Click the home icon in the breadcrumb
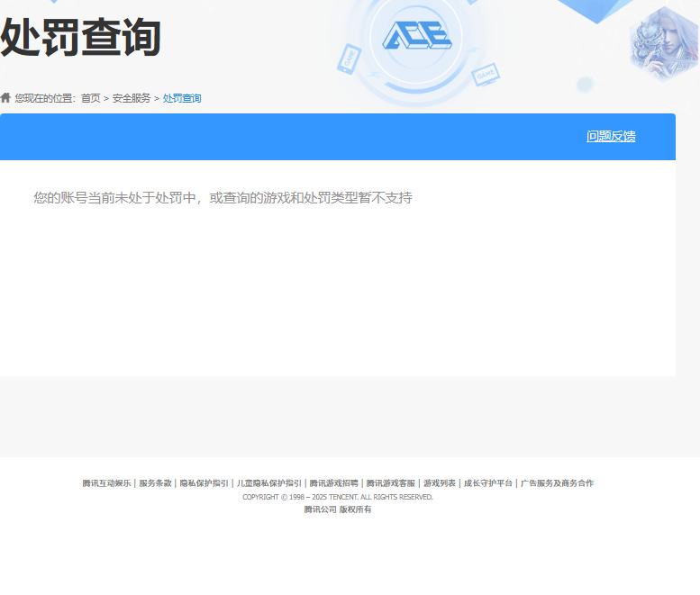 (x=5, y=98)
